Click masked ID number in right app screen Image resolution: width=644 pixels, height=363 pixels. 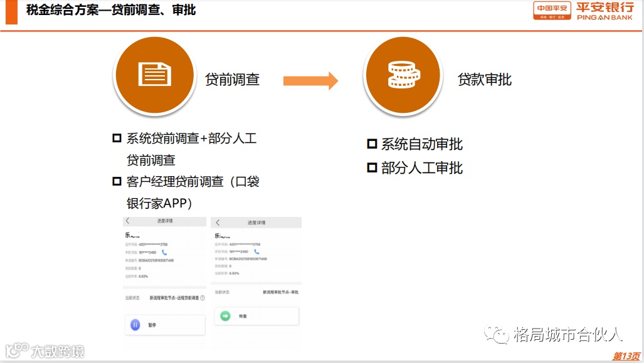point(245,245)
